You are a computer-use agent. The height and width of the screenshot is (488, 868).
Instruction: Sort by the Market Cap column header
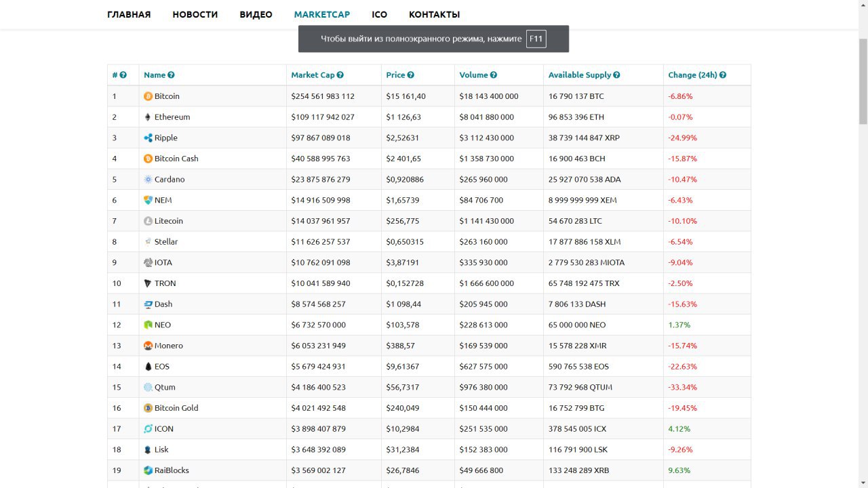coord(313,75)
